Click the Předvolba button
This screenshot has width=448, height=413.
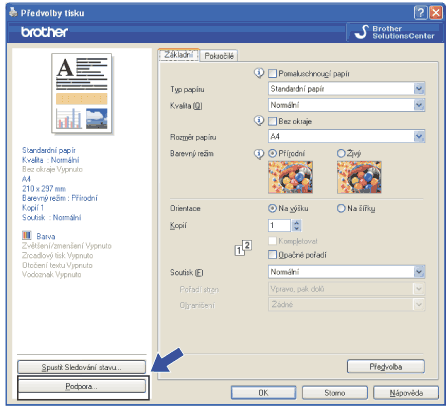coord(386,367)
